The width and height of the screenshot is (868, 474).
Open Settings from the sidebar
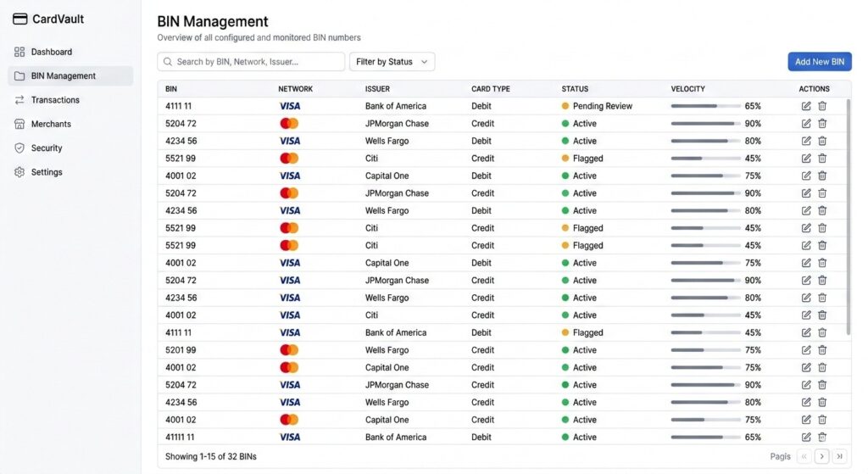coord(47,172)
